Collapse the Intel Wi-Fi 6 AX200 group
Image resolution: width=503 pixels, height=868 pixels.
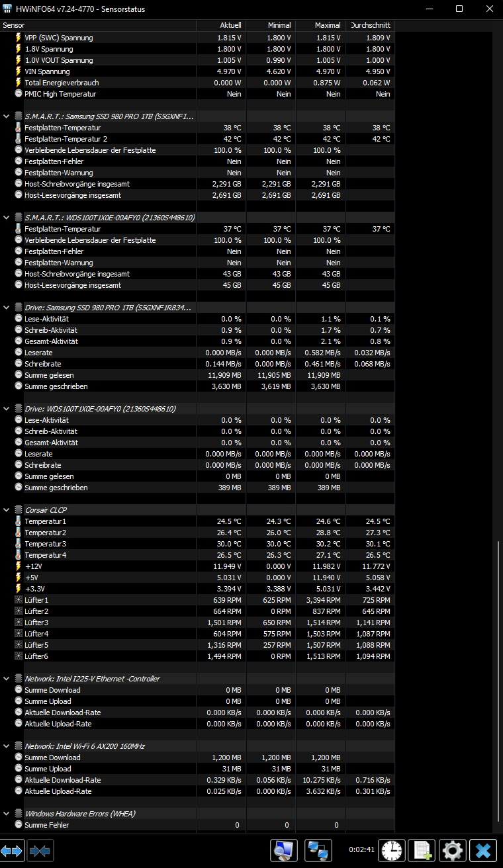pyautogui.click(x=6, y=746)
